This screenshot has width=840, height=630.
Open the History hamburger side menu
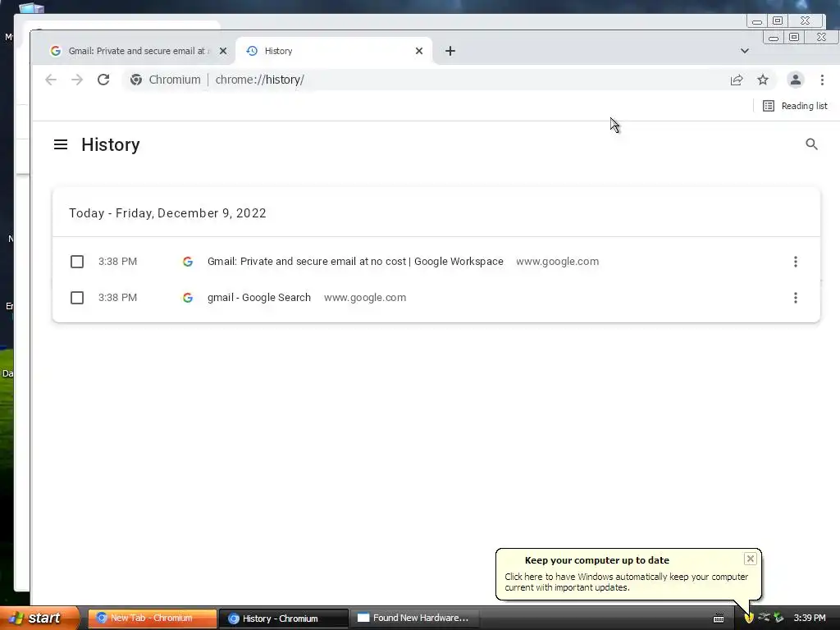61,144
